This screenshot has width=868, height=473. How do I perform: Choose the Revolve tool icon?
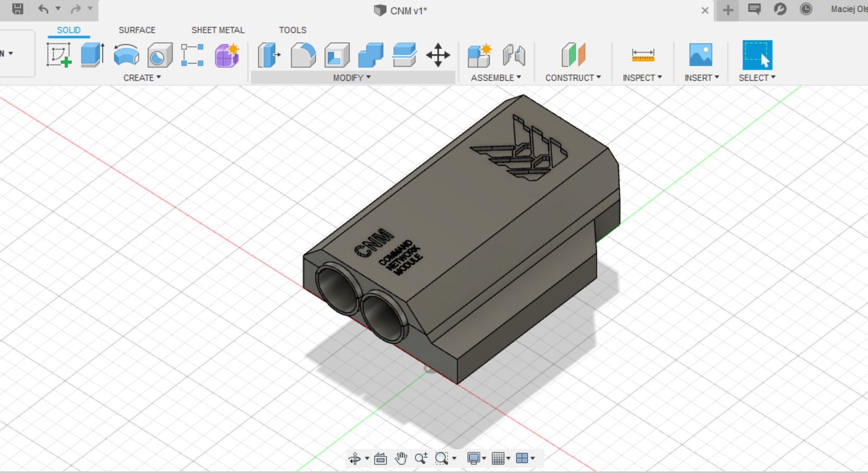126,55
